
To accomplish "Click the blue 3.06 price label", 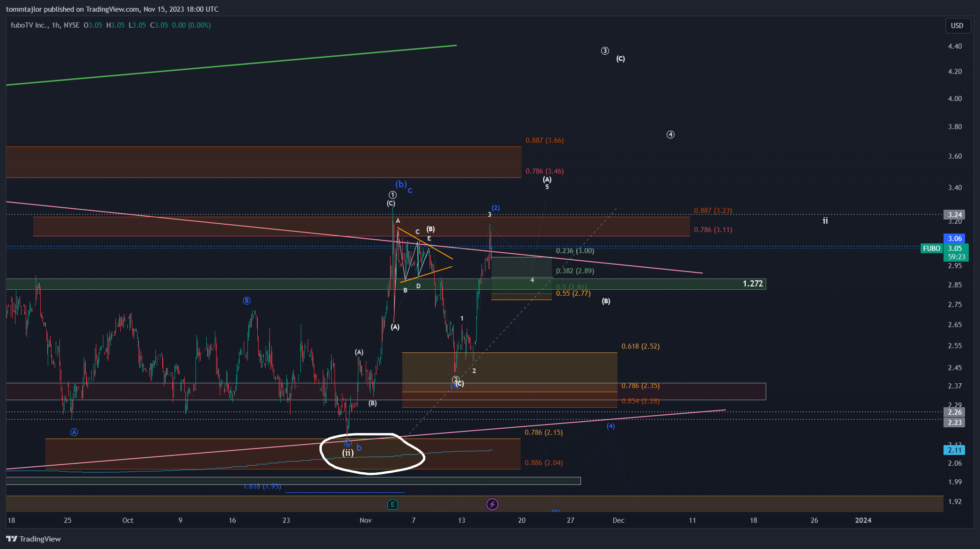I will 955,239.
